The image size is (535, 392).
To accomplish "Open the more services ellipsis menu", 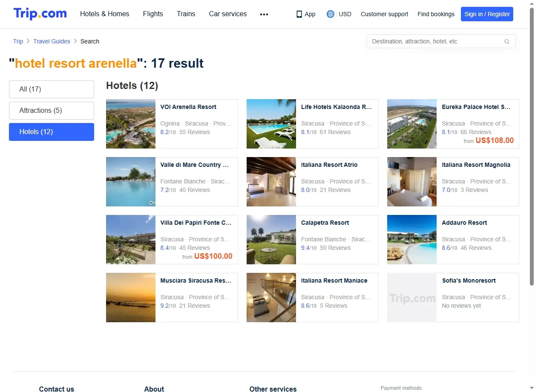I will click(264, 14).
